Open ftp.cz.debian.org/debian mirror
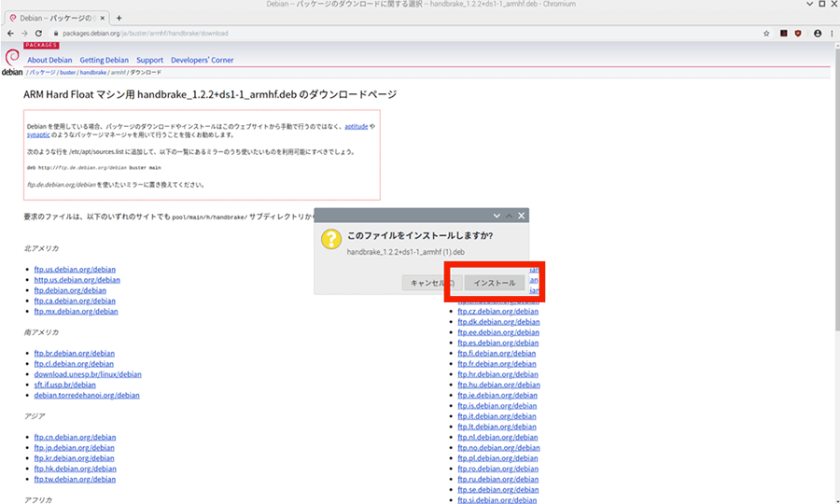This screenshot has width=840, height=504. click(498, 311)
